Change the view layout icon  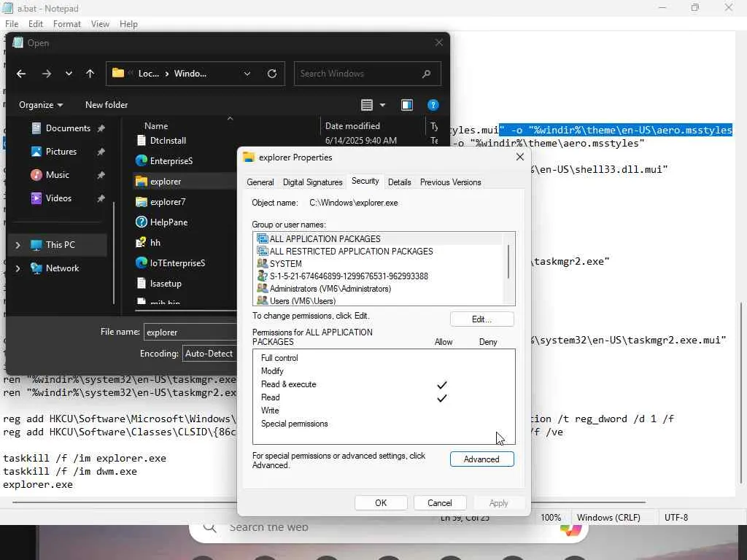click(x=367, y=105)
